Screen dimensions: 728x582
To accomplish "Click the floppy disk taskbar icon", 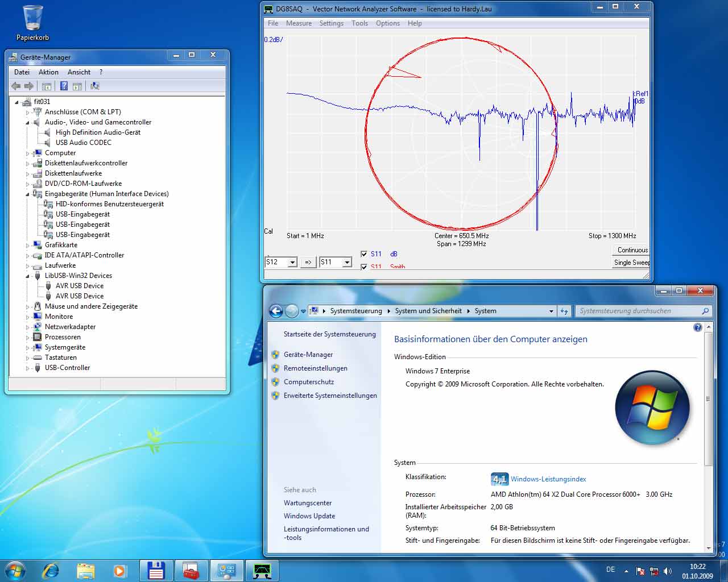I will point(156,571).
